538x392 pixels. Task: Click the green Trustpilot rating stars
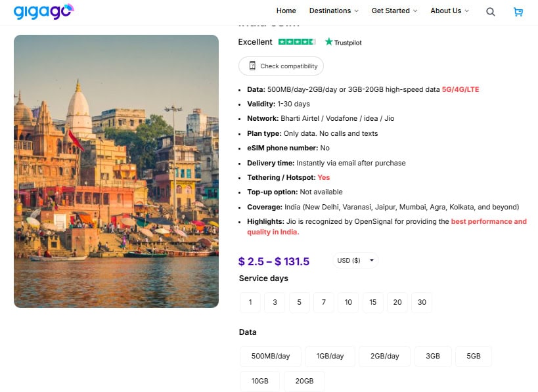(297, 42)
